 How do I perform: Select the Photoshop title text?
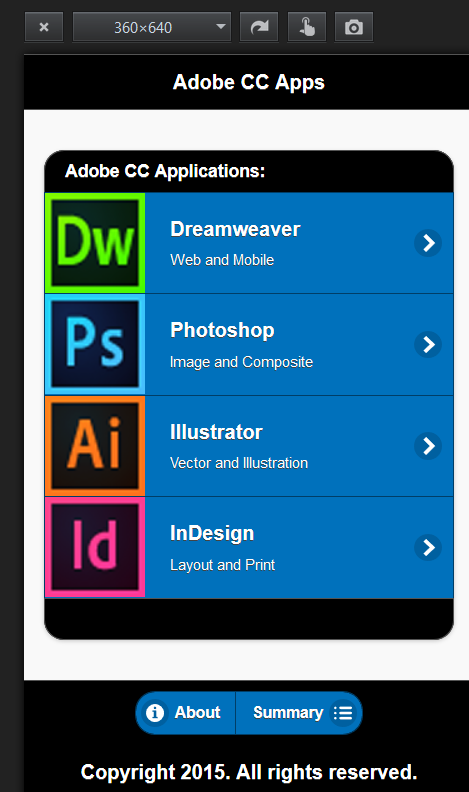pyautogui.click(x=222, y=330)
